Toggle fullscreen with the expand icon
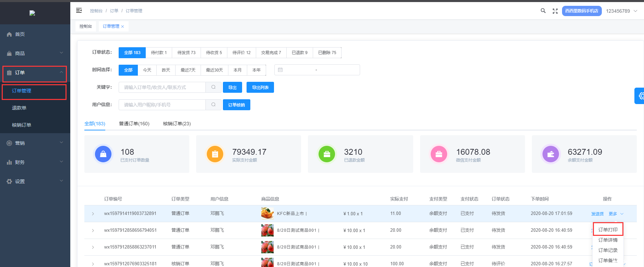This screenshot has height=267, width=644. click(x=555, y=11)
